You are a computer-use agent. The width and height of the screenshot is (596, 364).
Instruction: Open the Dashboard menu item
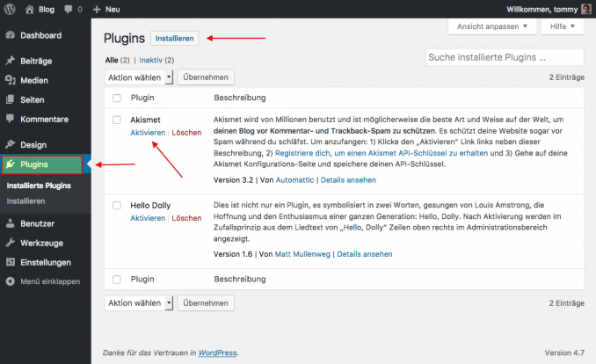pyautogui.click(x=40, y=35)
